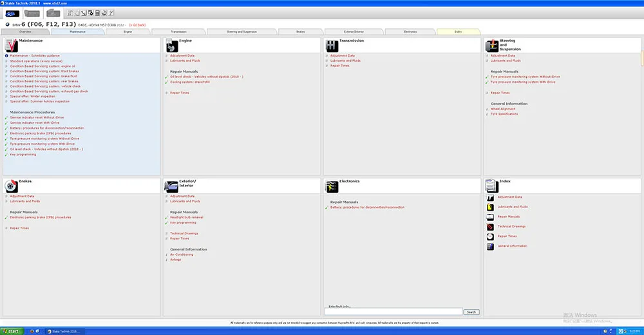Open General Information link in Index panel
Screen dimensions: 644x335
pyautogui.click(x=512, y=246)
